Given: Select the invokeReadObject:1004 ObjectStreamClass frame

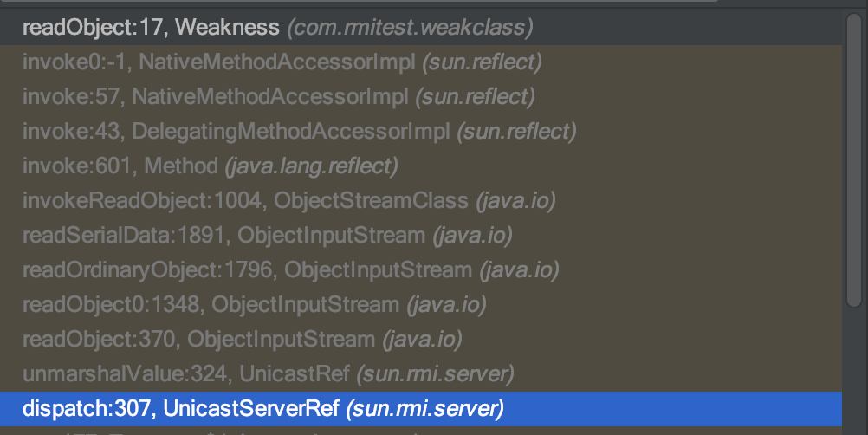Looking at the screenshot, I should coord(421,200).
